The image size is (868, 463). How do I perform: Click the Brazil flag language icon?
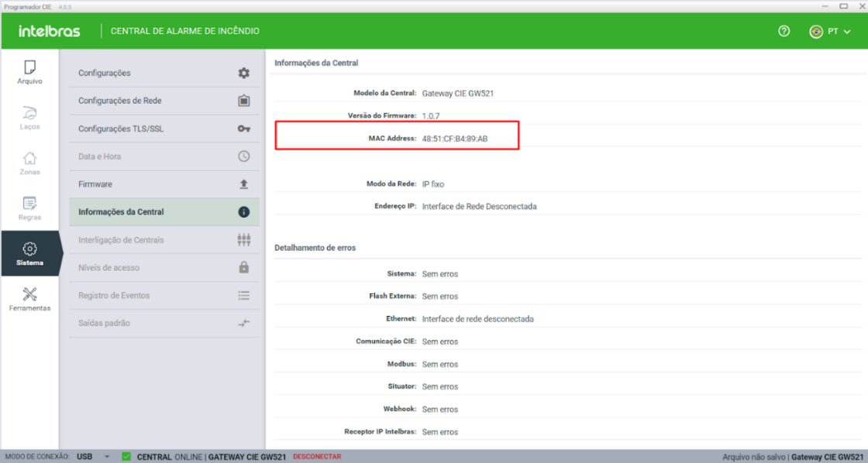tap(815, 32)
